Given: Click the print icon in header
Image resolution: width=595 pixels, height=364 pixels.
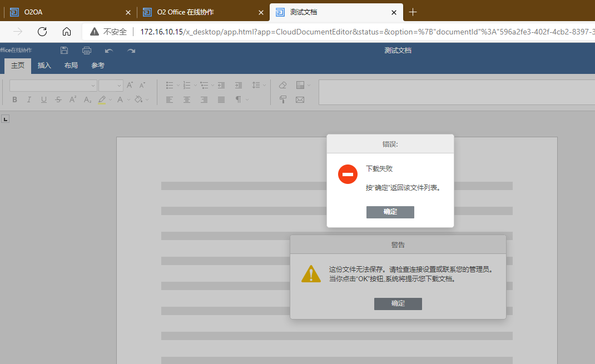Looking at the screenshot, I should tap(87, 51).
